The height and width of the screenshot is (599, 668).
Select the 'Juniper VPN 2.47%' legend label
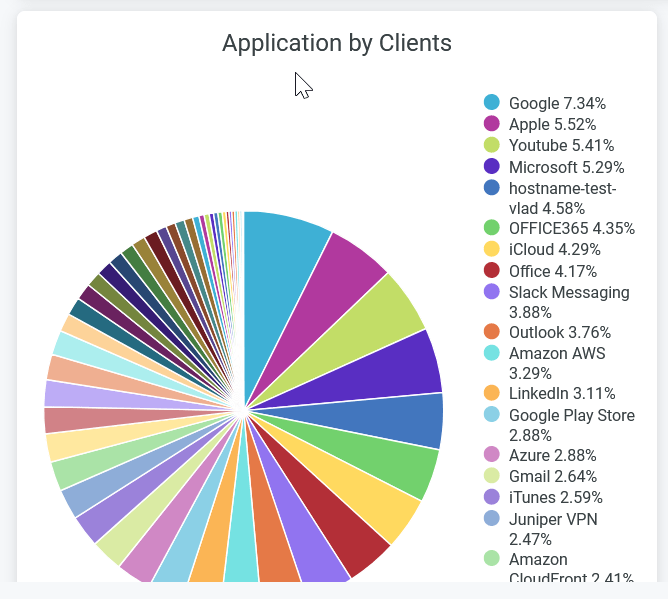pos(553,529)
